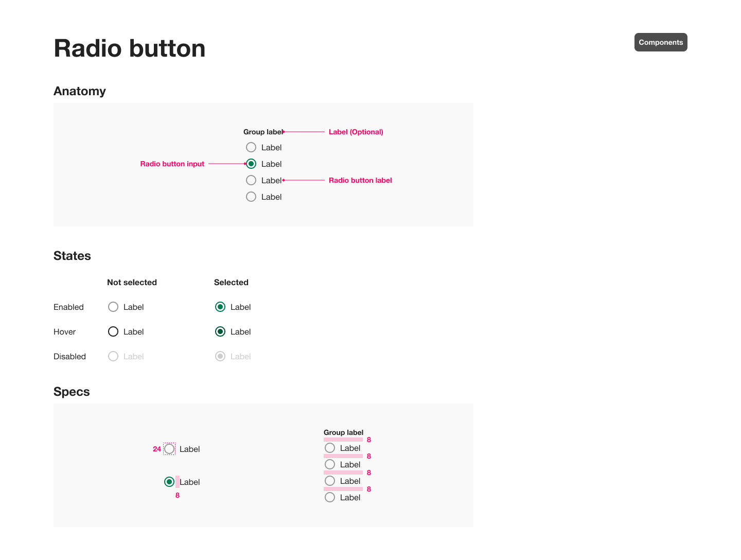Click the Radio button input annotation text
Image resolution: width=741 pixels, height=560 pixels.
172,164
